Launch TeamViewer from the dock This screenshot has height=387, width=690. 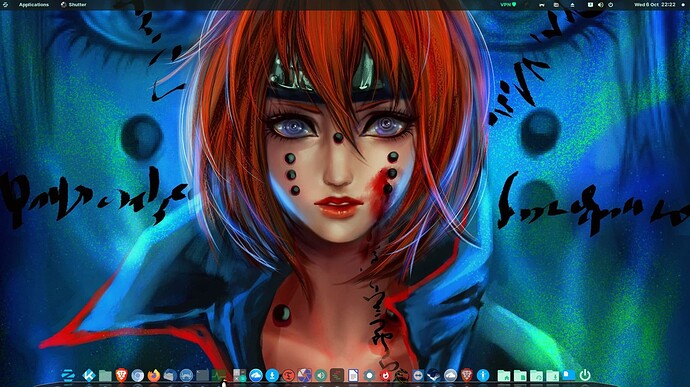pos(418,375)
